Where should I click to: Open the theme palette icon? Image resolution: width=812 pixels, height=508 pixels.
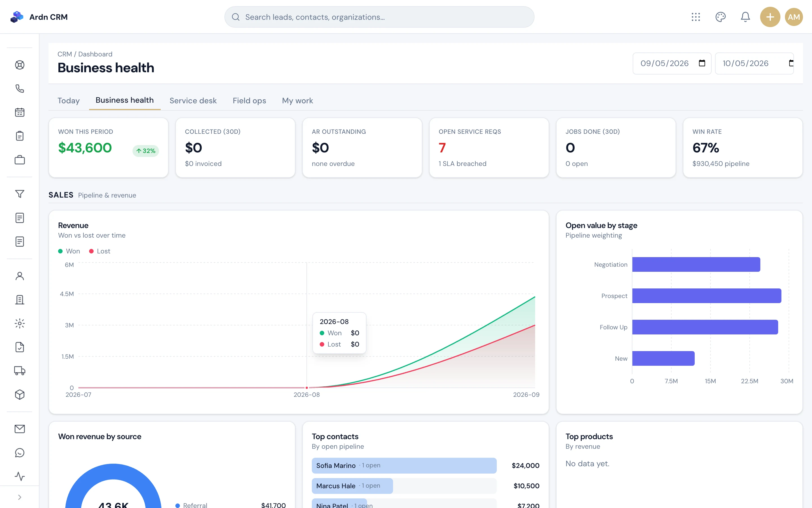click(720, 17)
